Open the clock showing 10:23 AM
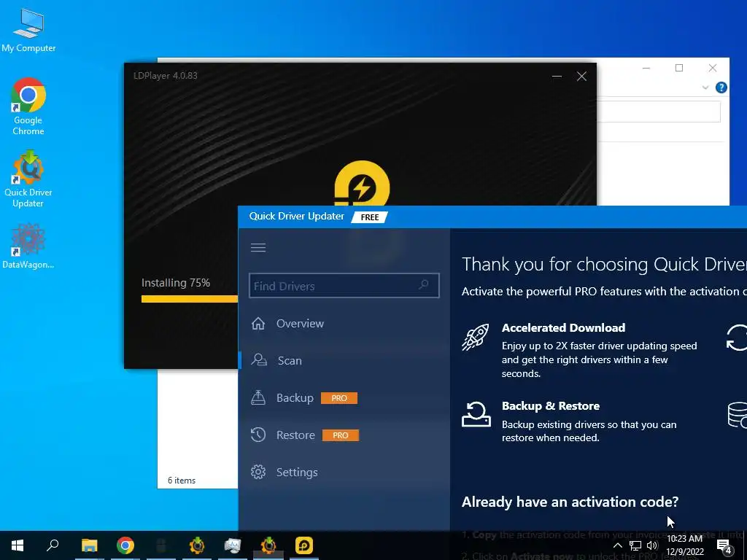The height and width of the screenshot is (560, 747). pyautogui.click(x=684, y=545)
